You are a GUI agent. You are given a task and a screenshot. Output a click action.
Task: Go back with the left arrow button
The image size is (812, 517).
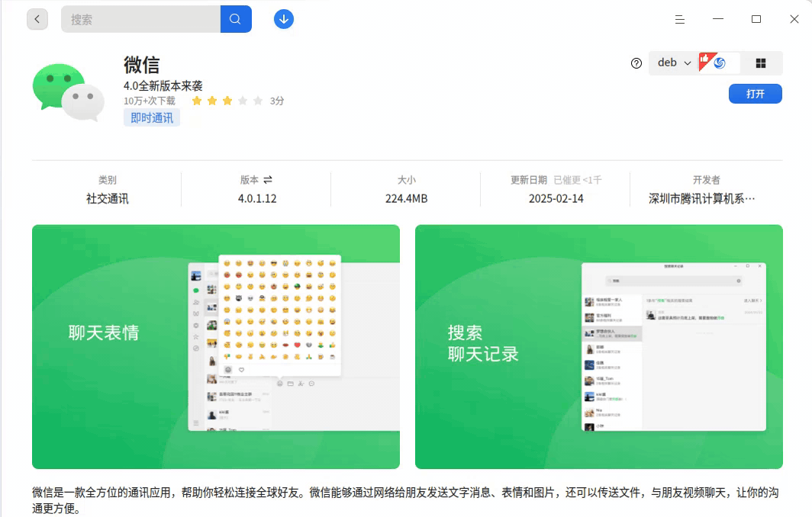[37, 19]
